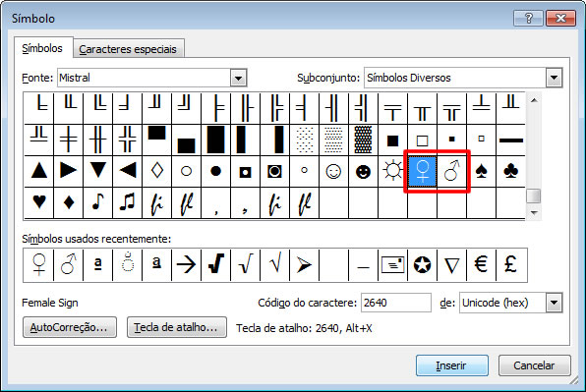Click the help question mark button
The height and width of the screenshot is (392, 586).
[528, 18]
